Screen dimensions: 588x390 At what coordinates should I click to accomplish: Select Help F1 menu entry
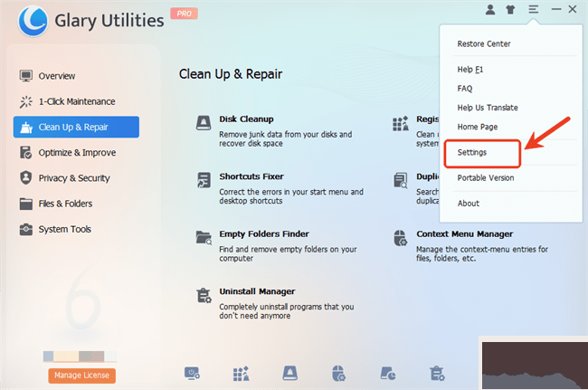(x=470, y=70)
